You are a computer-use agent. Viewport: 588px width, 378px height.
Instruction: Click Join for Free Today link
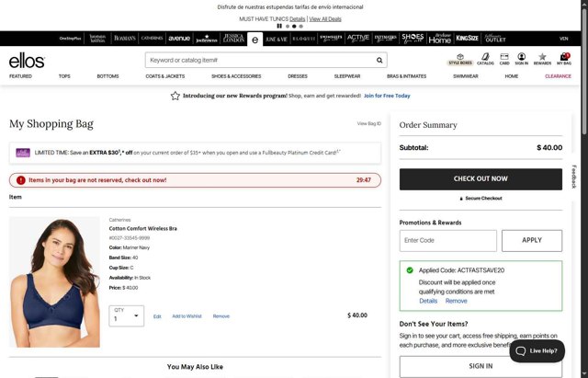point(387,96)
